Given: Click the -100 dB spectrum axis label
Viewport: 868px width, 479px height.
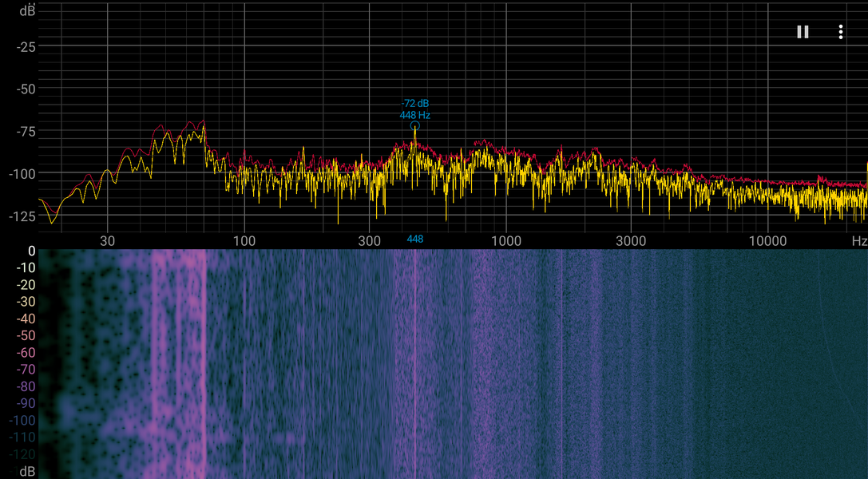Looking at the screenshot, I should click(22, 174).
